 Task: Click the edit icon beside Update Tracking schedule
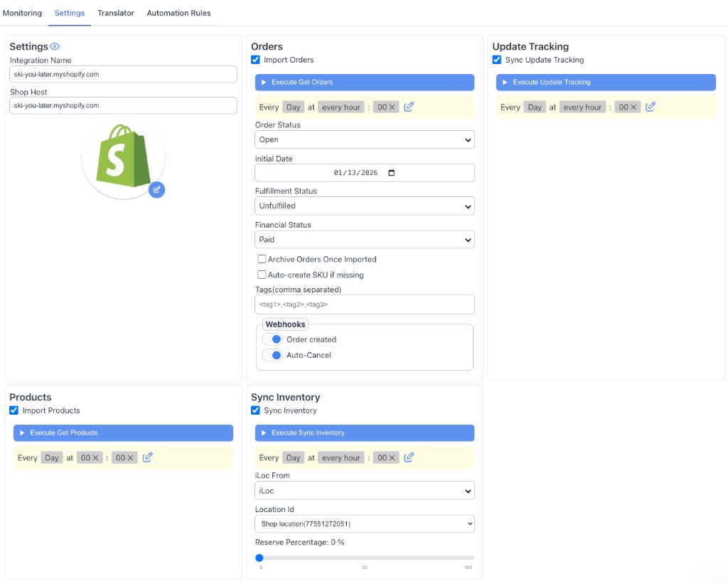[x=650, y=106]
